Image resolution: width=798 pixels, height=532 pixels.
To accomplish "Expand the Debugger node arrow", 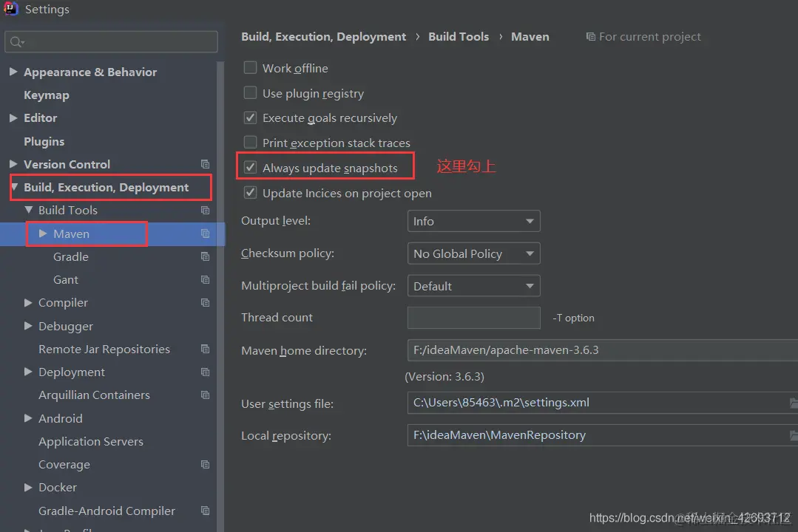I will click(28, 326).
